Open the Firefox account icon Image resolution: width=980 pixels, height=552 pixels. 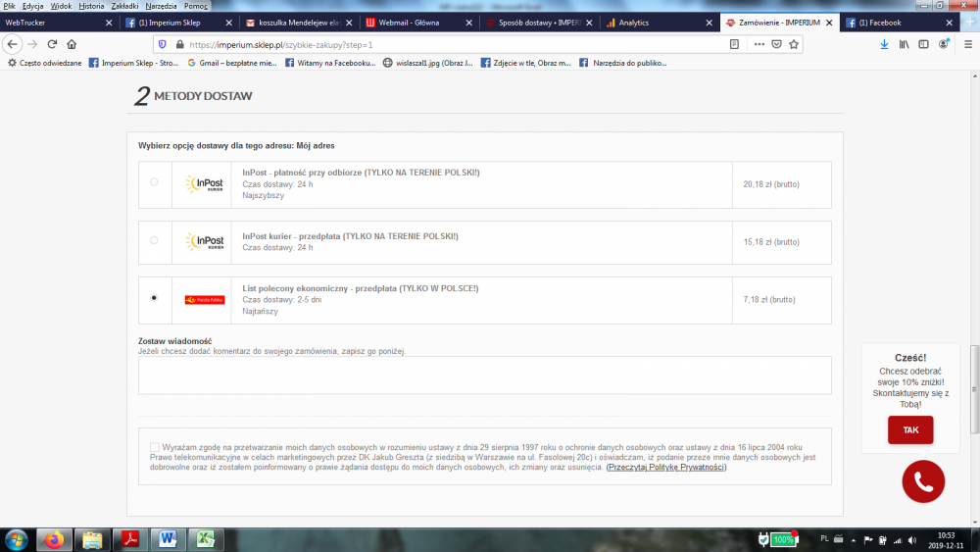coord(943,44)
